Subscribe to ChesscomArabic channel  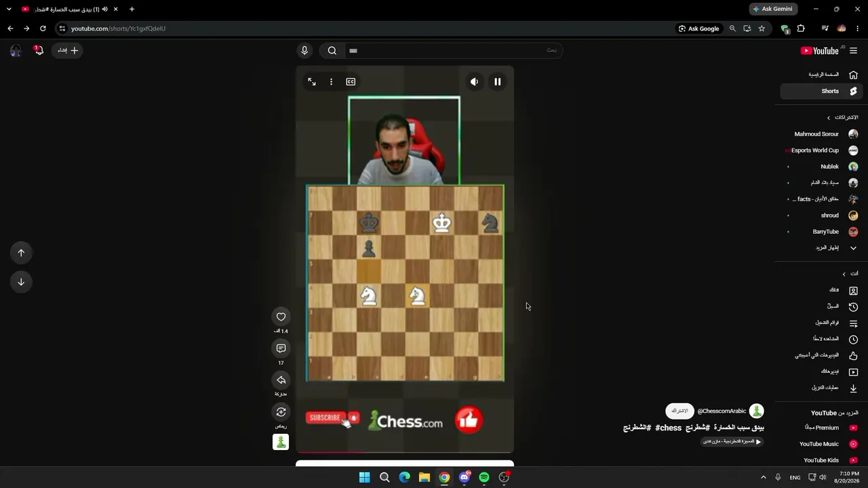tap(679, 411)
